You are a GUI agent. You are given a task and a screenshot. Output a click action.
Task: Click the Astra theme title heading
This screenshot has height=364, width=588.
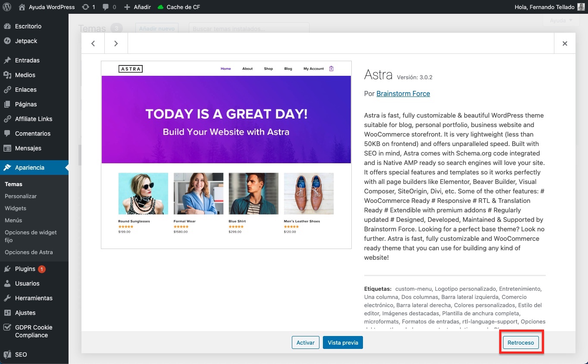(x=378, y=75)
